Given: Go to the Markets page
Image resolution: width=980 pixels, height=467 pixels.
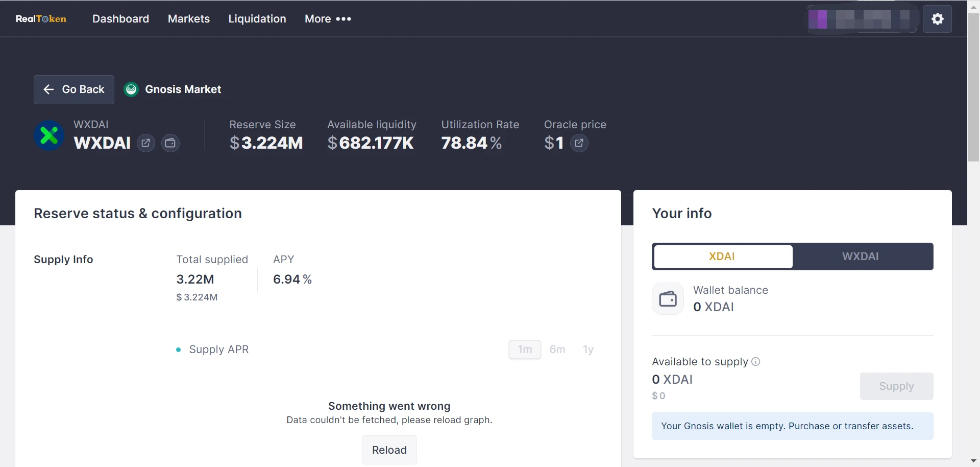Looking at the screenshot, I should click(189, 19).
